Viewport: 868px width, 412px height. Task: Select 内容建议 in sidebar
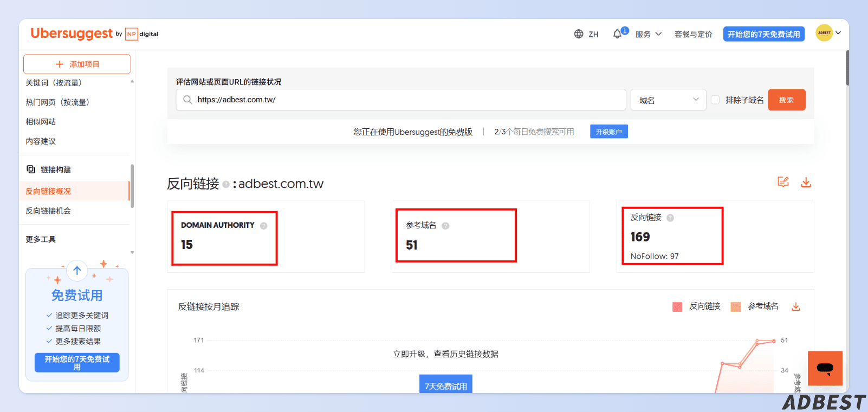coord(41,141)
